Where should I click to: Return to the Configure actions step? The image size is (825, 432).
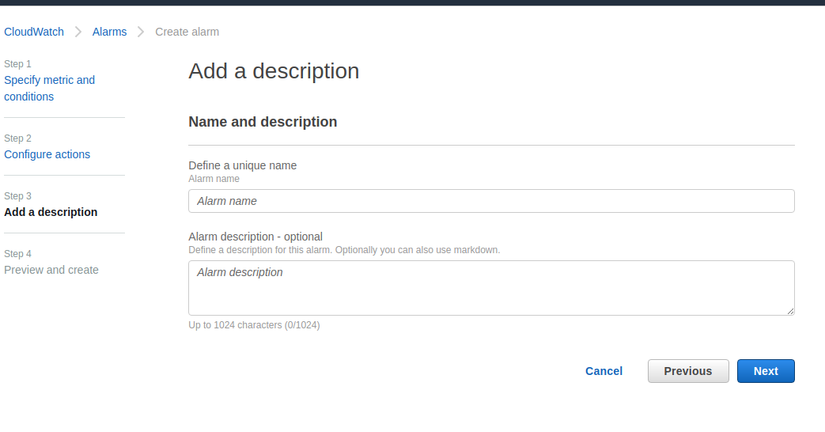[47, 154]
